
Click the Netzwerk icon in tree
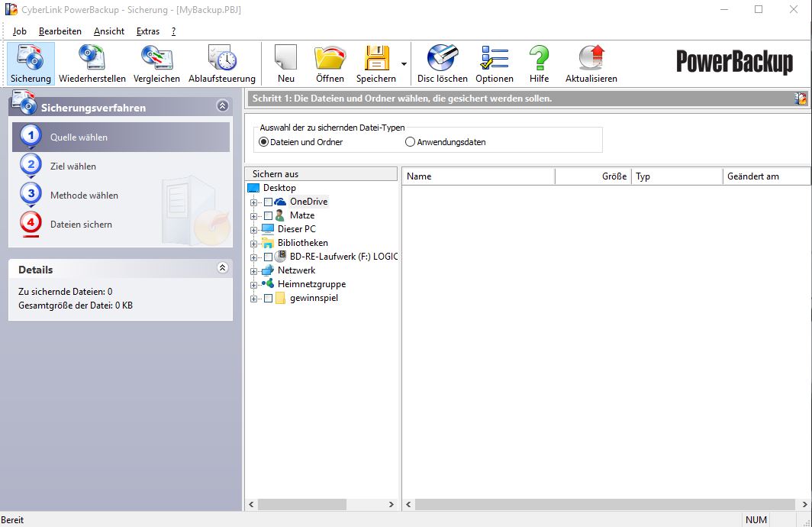(x=268, y=270)
